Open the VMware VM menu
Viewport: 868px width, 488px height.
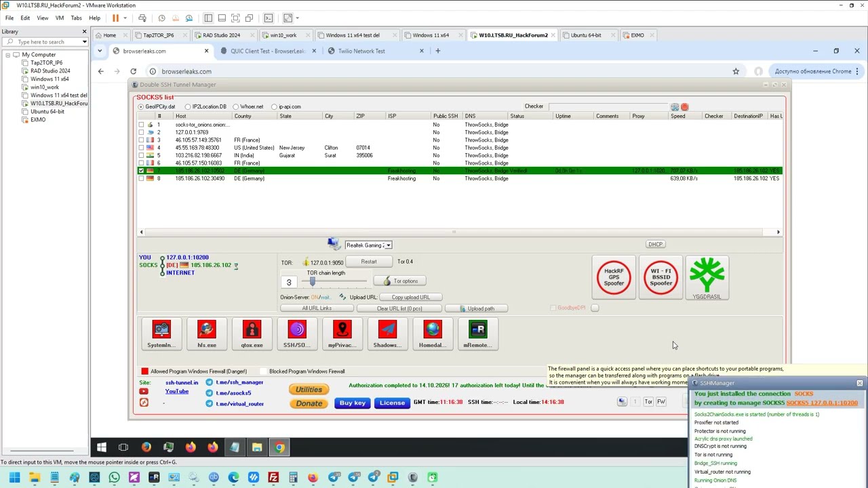60,18
